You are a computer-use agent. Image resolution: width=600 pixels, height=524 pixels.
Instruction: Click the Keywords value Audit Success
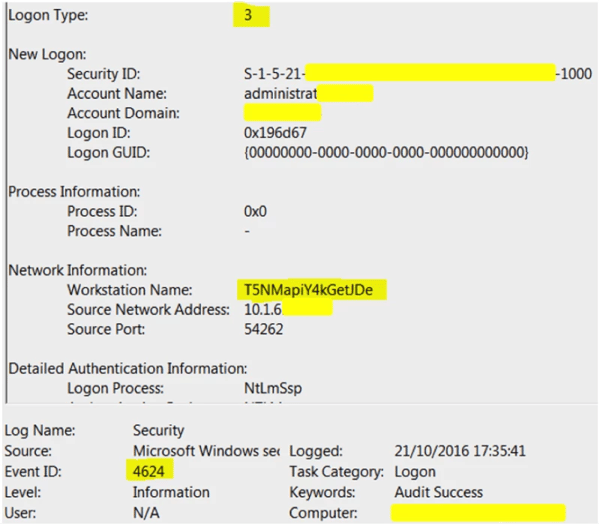[x=438, y=492]
